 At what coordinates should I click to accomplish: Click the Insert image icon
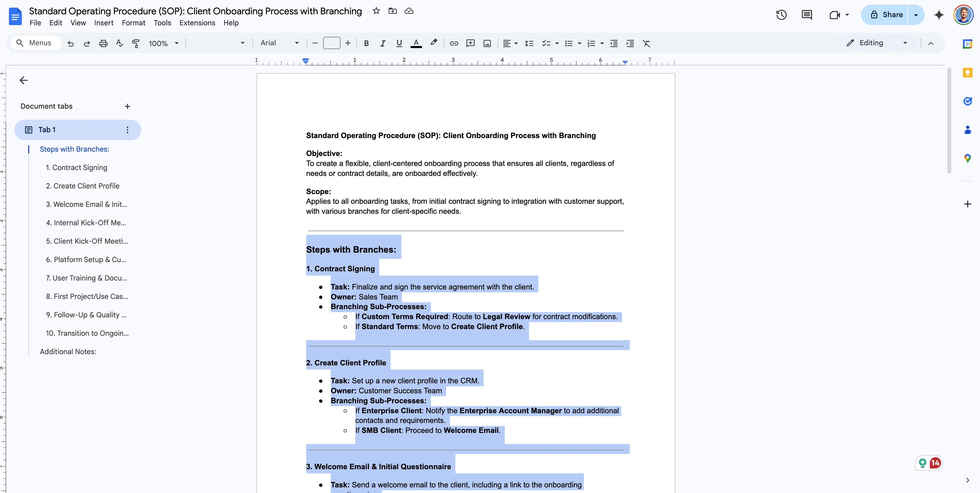pos(487,43)
